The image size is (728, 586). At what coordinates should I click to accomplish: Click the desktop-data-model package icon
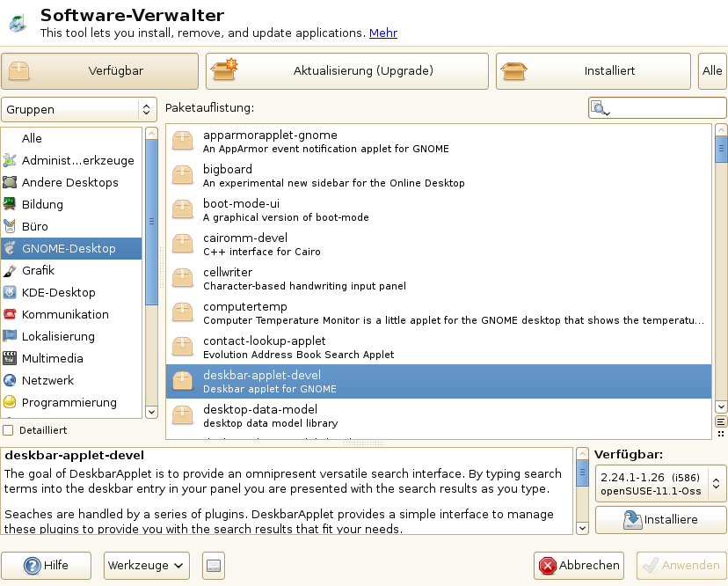coord(183,416)
